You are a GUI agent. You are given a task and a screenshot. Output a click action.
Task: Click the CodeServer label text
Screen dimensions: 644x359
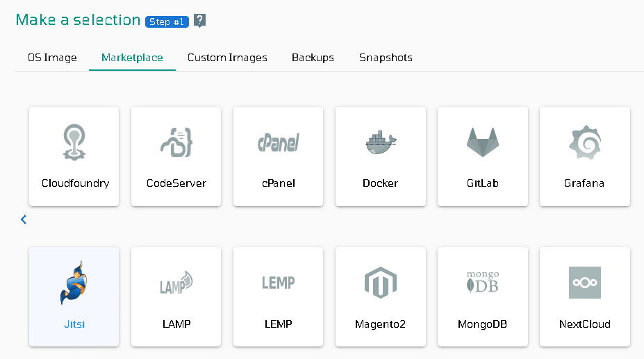pos(176,183)
